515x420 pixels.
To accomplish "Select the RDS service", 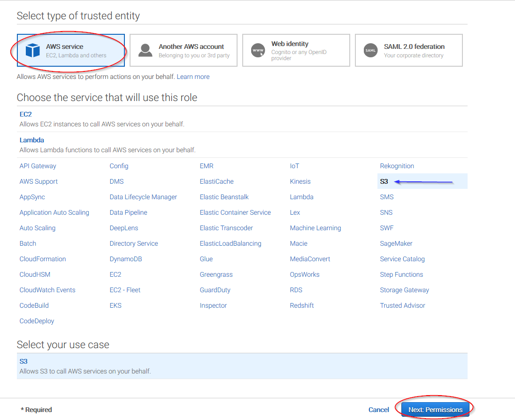I will (296, 290).
